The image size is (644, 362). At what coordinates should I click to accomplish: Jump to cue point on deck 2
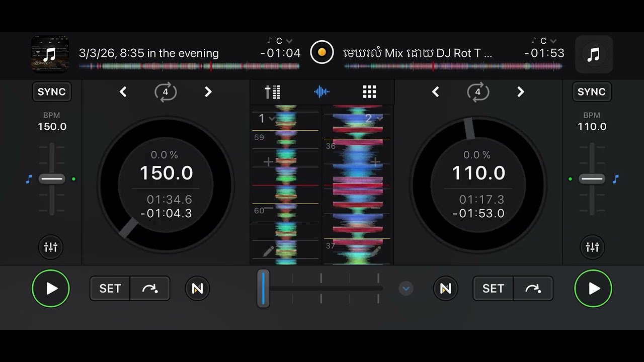(533, 289)
